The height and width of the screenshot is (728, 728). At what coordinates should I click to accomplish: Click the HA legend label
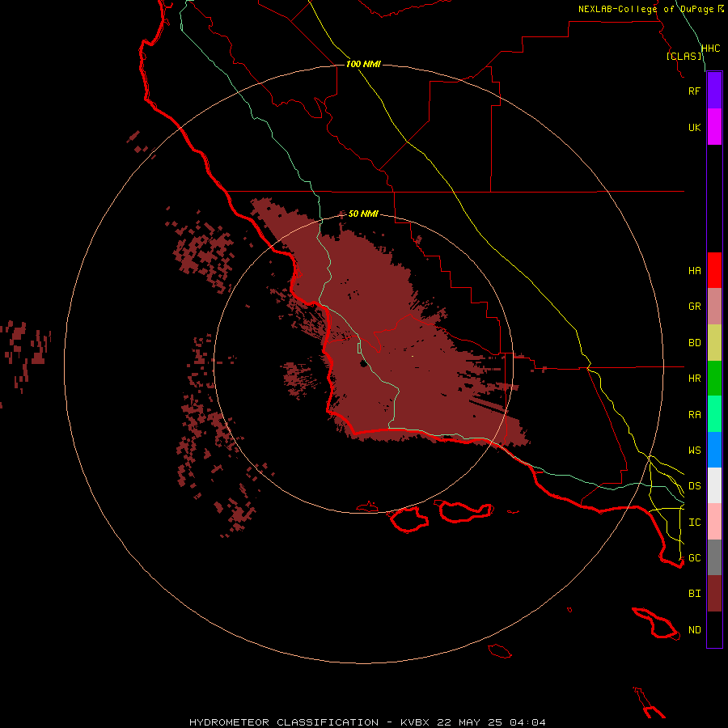694,271
